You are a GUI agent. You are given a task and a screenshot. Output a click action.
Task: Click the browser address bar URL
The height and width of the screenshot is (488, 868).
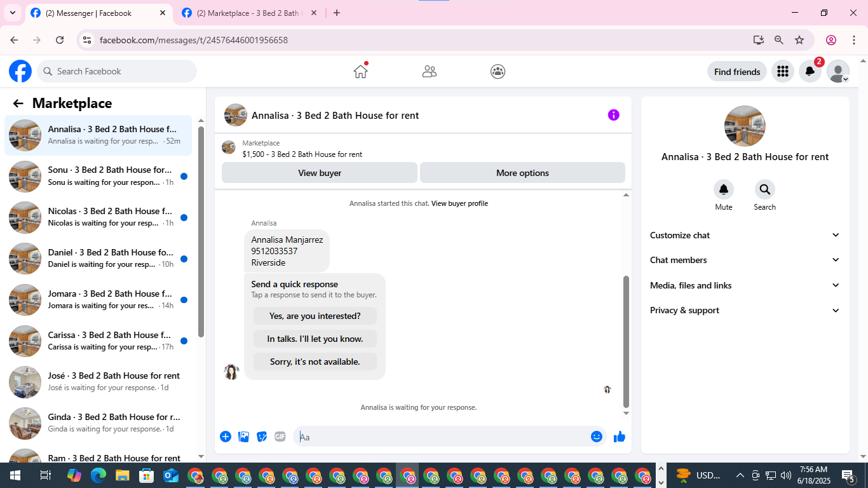click(194, 40)
